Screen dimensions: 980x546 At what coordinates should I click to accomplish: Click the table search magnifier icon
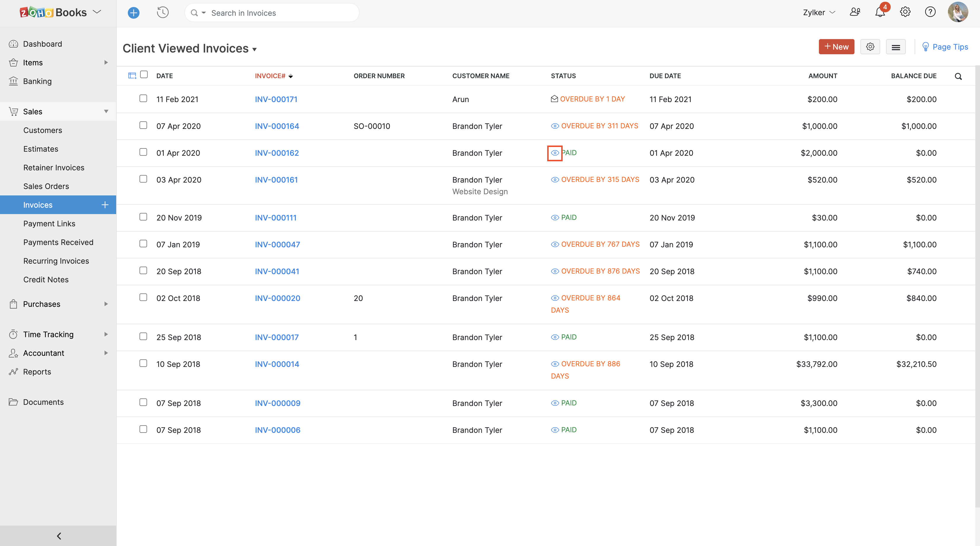click(x=958, y=76)
